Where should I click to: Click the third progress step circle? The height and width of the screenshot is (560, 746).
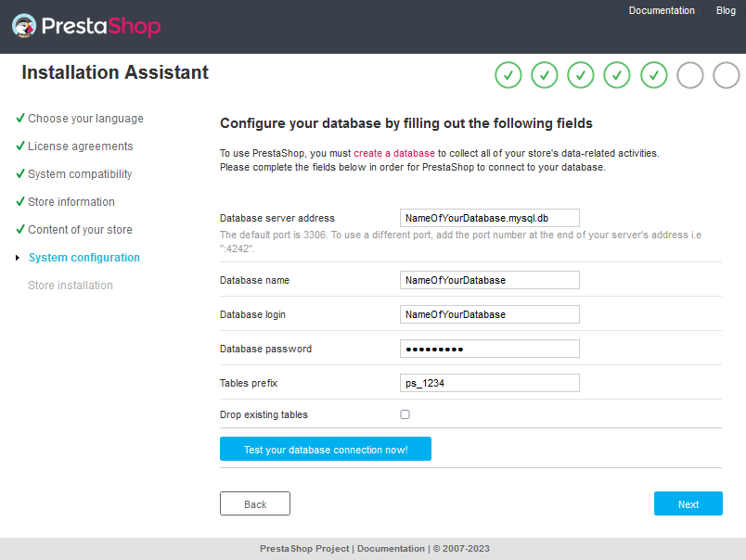click(x=581, y=75)
